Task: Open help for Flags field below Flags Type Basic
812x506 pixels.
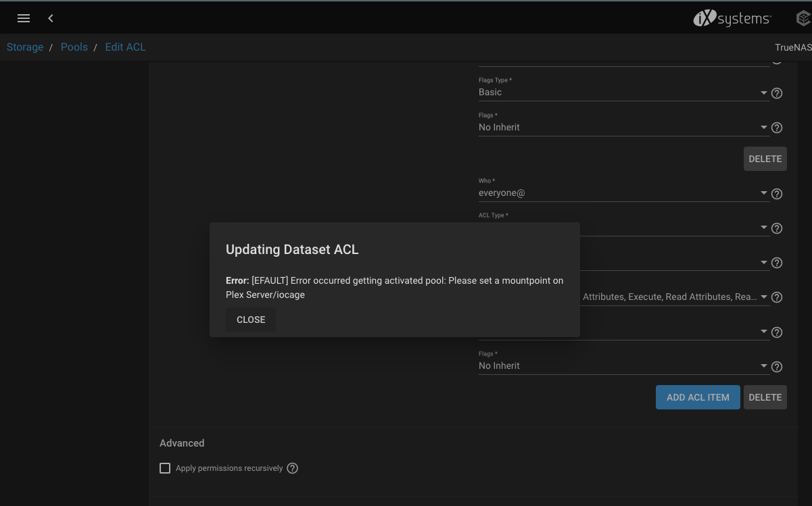Action: pyautogui.click(x=777, y=128)
